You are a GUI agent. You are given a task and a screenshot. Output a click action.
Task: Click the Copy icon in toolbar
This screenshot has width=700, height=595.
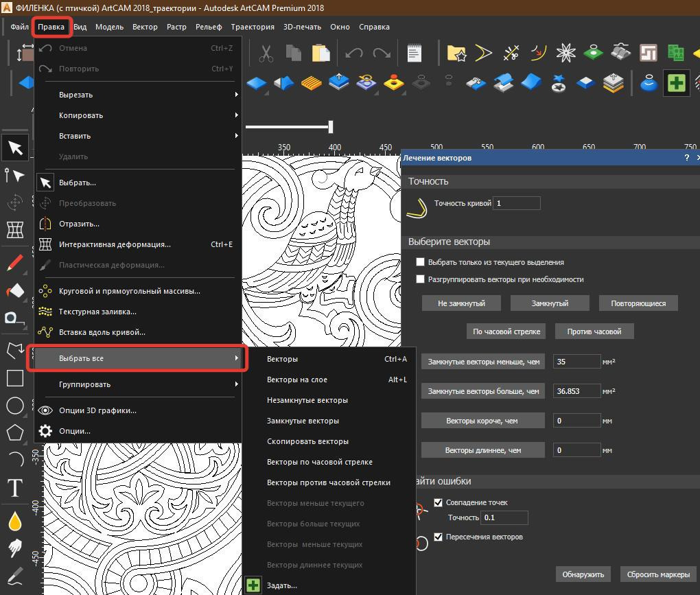pyautogui.click(x=293, y=53)
